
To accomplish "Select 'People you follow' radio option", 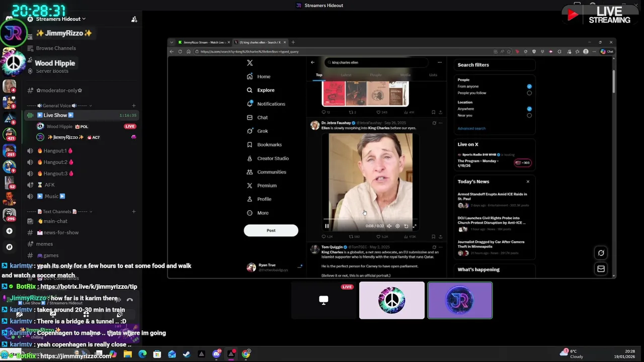I will tap(529, 93).
